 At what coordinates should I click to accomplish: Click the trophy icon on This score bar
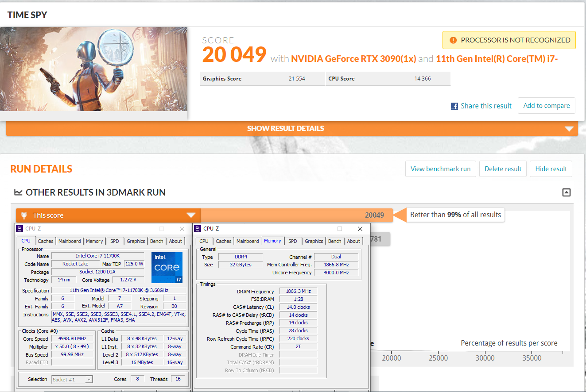(24, 215)
